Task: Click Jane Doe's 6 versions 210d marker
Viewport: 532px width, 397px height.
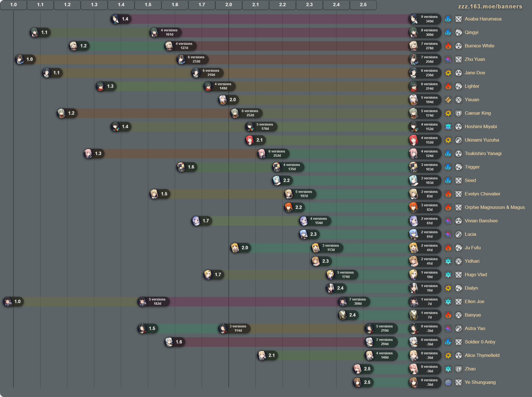Action: point(207,73)
